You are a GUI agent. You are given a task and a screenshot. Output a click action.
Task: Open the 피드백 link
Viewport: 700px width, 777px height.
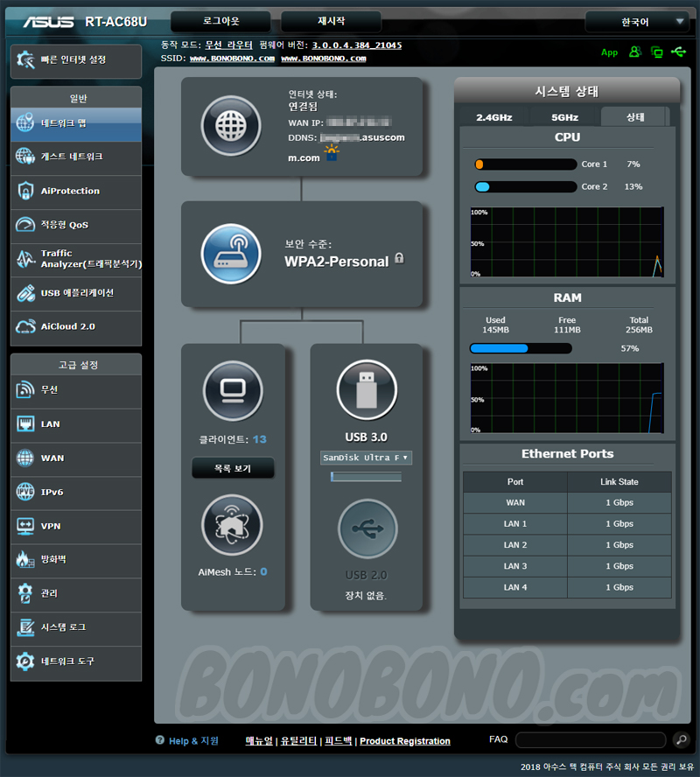pyautogui.click(x=339, y=741)
